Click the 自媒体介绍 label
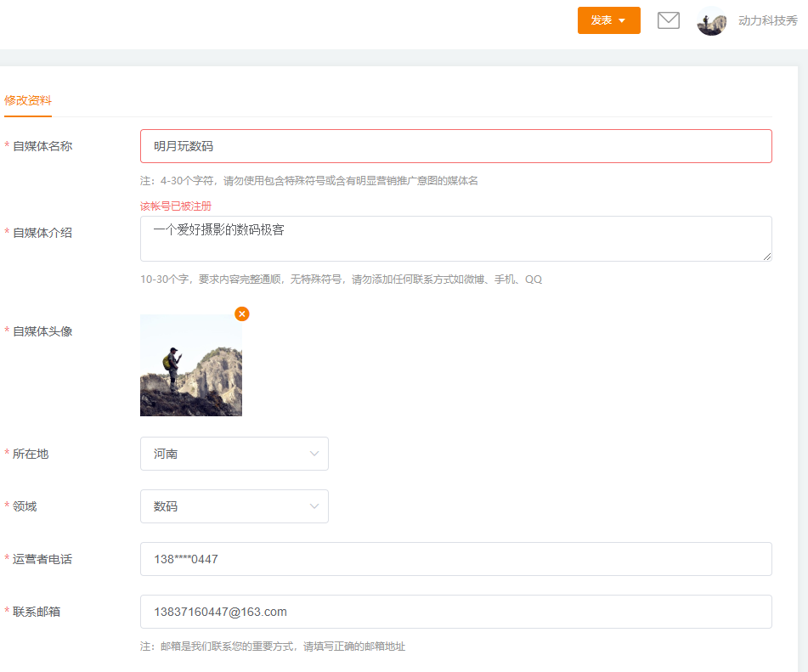This screenshot has height=672, width=808. pos(42,233)
